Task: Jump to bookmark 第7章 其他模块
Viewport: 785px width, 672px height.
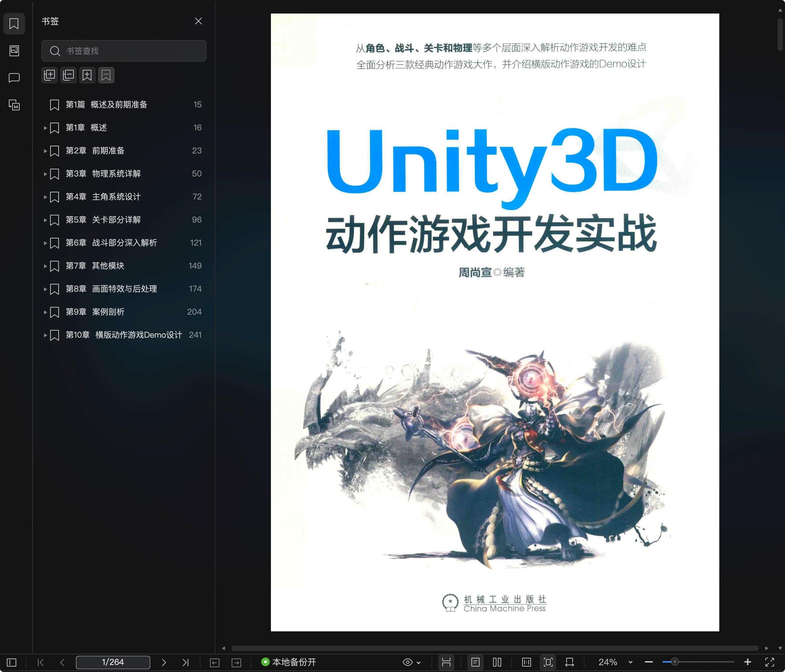Action: [95, 266]
